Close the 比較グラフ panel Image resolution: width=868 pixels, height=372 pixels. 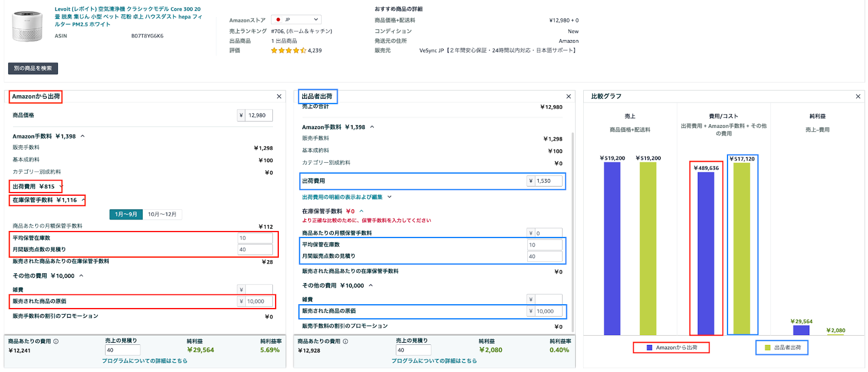click(858, 97)
